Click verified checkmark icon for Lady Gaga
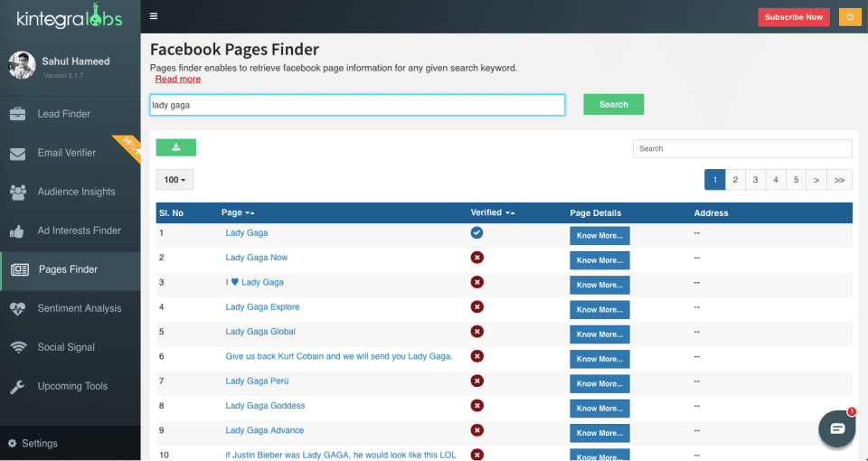The height and width of the screenshot is (461, 868). tap(476, 233)
